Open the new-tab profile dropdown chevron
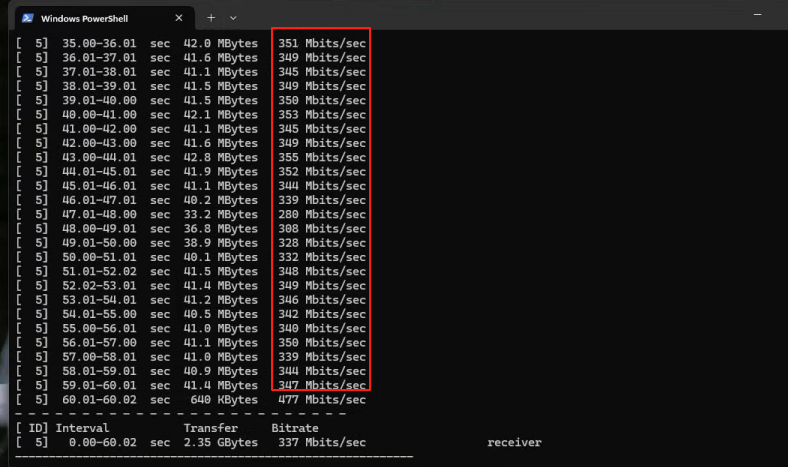 [x=233, y=18]
